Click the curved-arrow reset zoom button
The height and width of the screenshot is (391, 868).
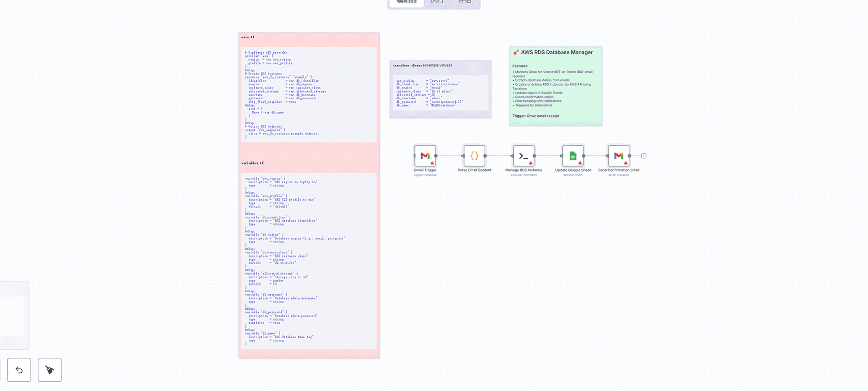[19, 370]
